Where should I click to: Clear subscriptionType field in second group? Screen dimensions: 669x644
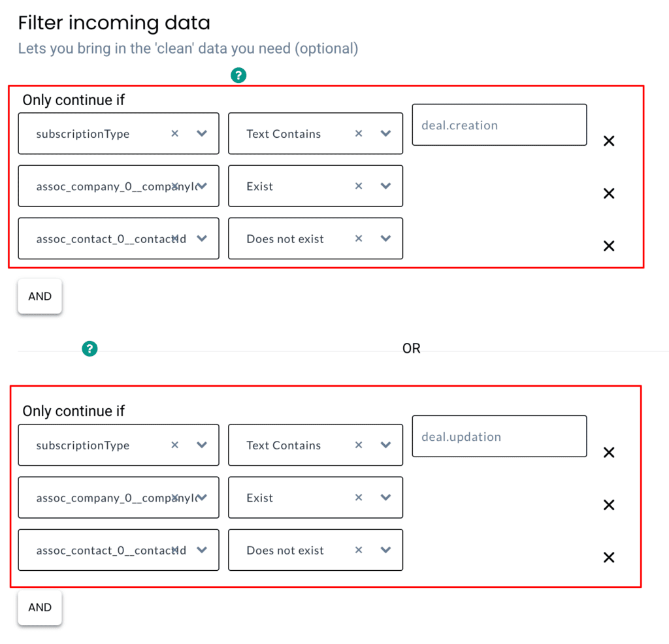click(x=175, y=445)
